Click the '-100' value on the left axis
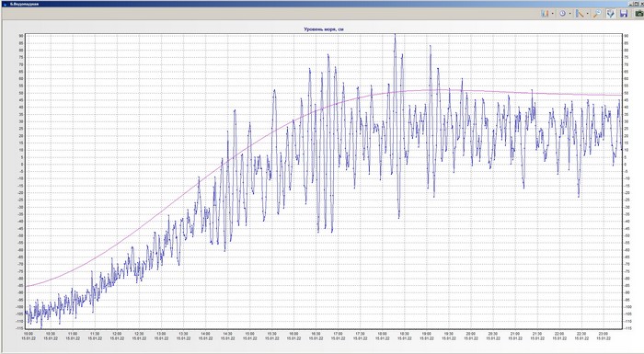This screenshot has width=644, height=354. click(20, 307)
